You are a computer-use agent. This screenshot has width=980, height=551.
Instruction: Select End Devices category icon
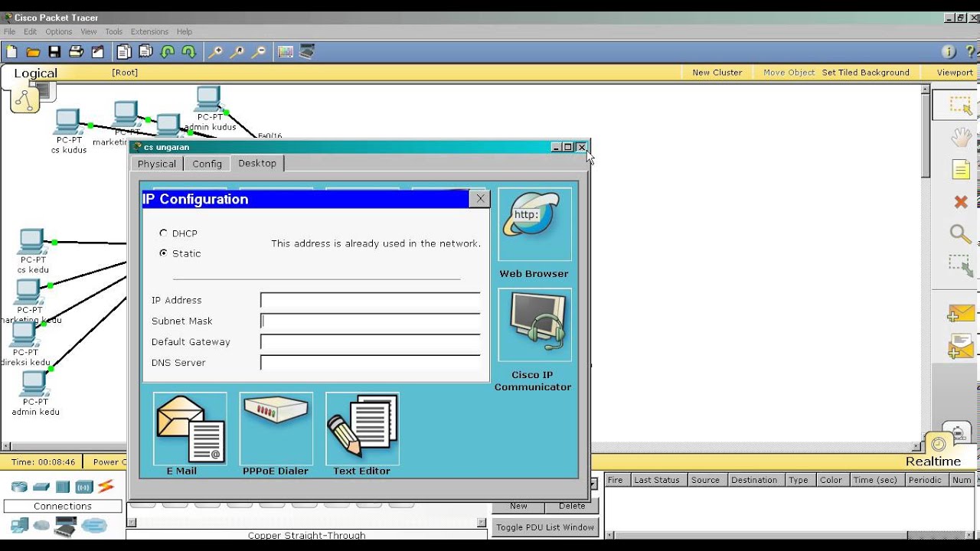[19, 526]
